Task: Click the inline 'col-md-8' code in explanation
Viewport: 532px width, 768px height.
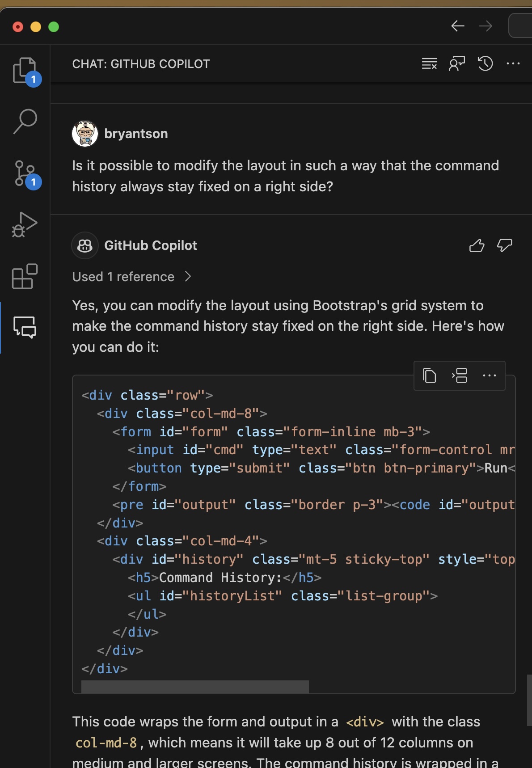Action: (x=106, y=743)
